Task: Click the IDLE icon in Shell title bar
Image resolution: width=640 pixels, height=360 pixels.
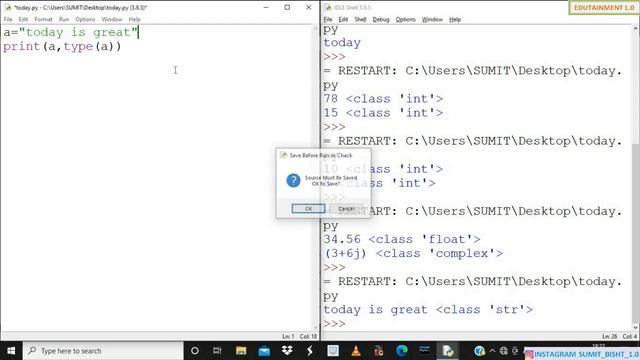Action: (x=328, y=7)
